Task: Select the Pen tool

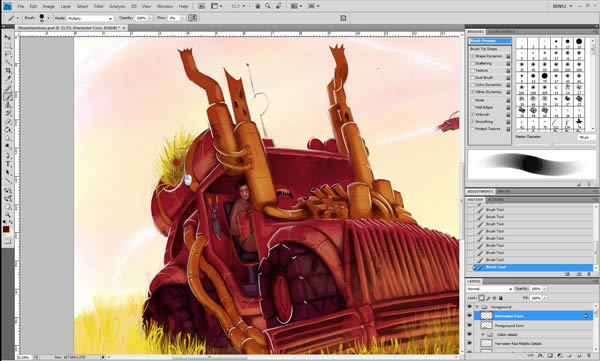Action: pos(7,155)
